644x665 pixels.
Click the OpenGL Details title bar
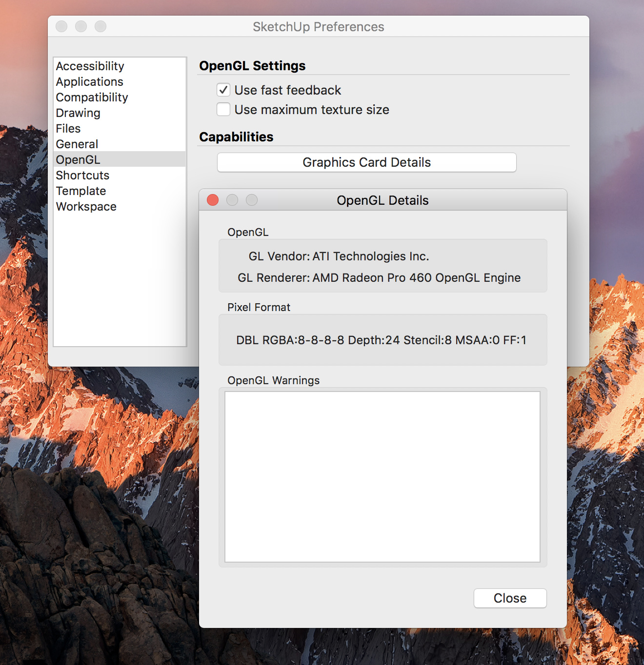pyautogui.click(x=383, y=200)
